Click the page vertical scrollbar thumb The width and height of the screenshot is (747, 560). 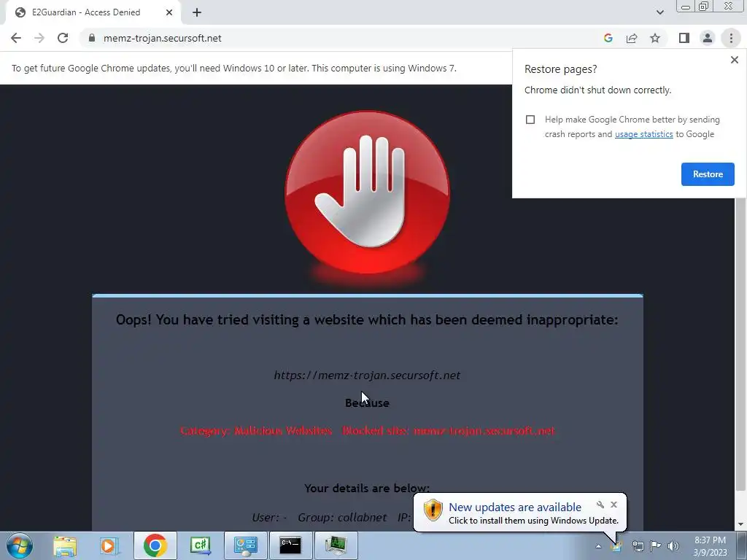[740, 344]
